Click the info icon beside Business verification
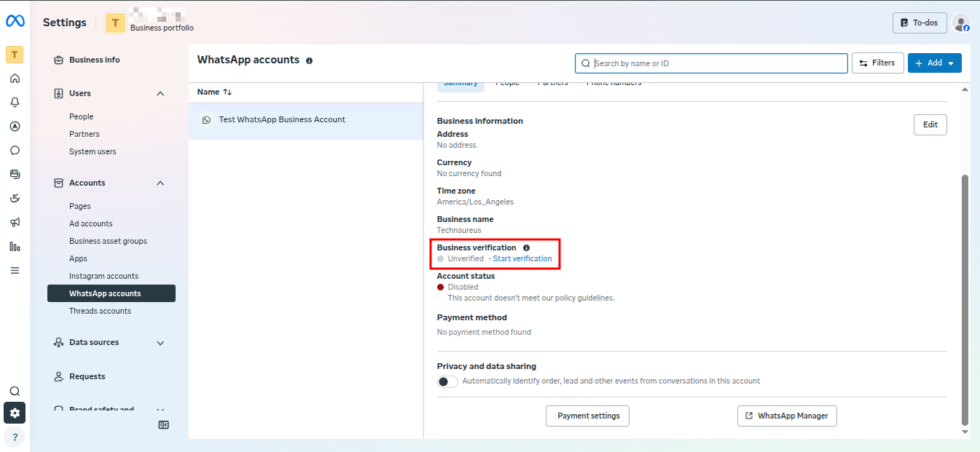The image size is (980, 452). coord(526,248)
